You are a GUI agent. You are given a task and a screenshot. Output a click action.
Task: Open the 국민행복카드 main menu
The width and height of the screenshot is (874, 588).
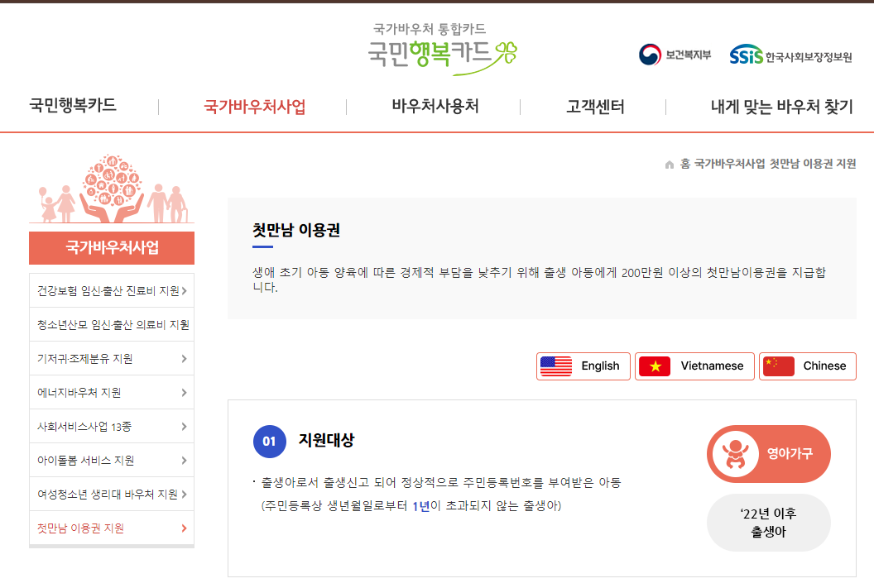(x=73, y=105)
